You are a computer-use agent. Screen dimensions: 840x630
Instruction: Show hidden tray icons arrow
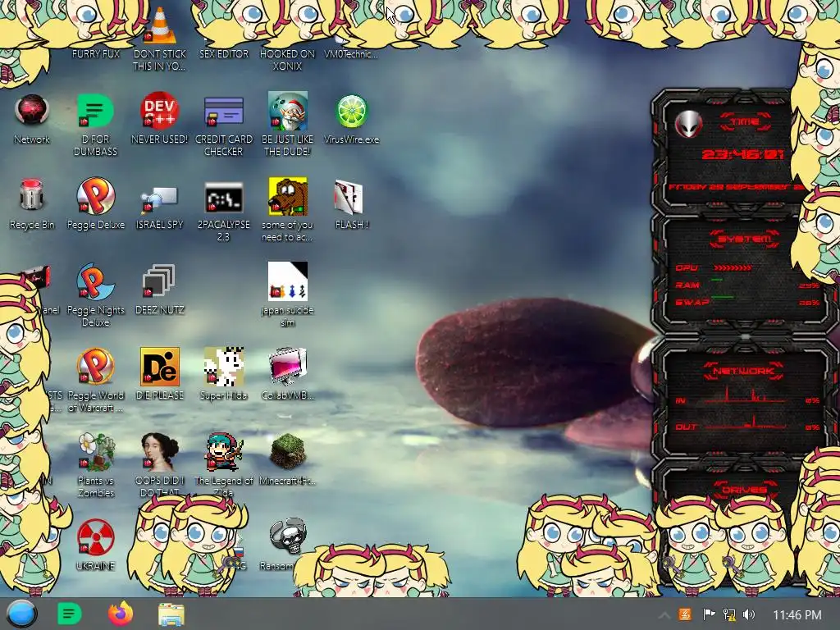tap(663, 615)
